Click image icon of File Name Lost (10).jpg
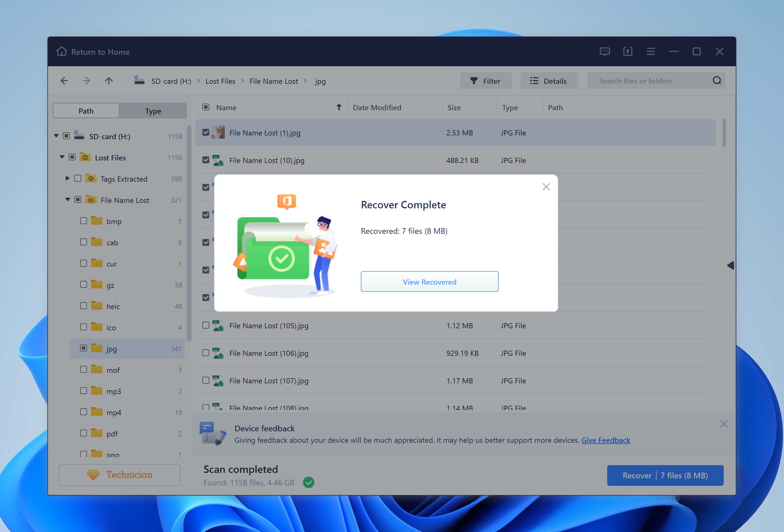This screenshot has width=784, height=532. 218,160
